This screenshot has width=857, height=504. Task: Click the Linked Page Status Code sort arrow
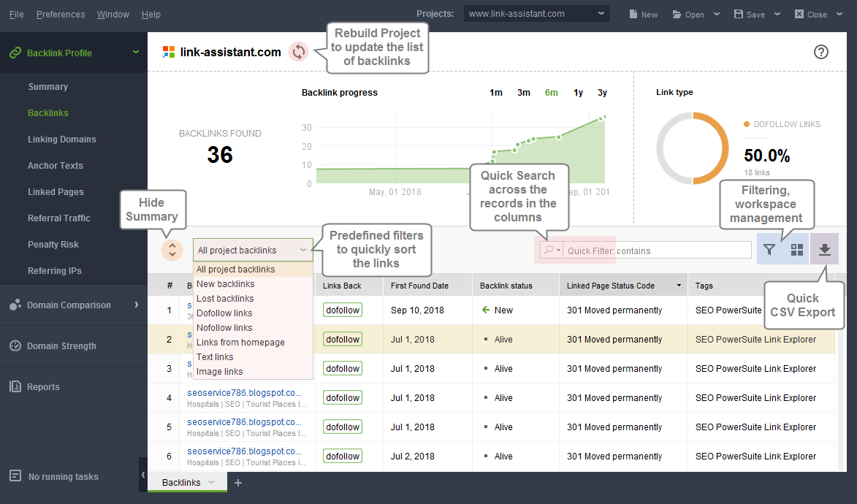point(679,286)
